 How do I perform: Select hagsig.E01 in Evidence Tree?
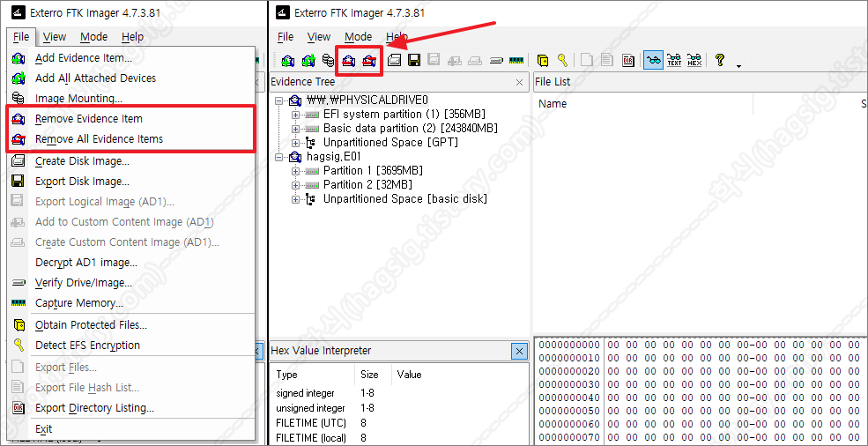[x=333, y=157]
